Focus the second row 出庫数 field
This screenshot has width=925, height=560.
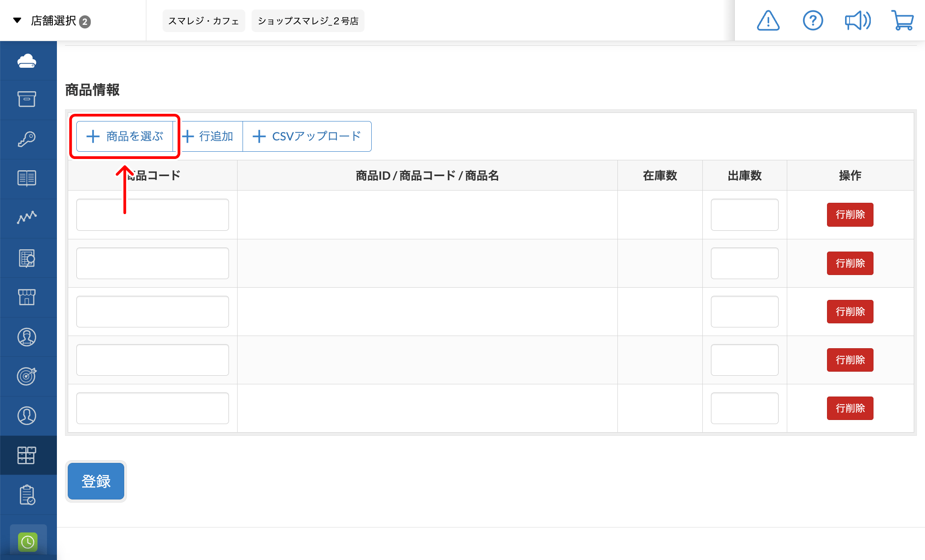pyautogui.click(x=745, y=263)
